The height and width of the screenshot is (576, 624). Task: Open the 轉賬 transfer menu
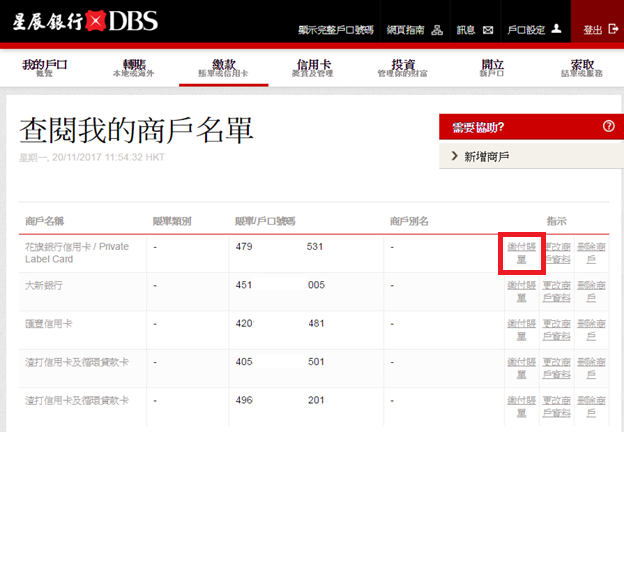point(134,68)
